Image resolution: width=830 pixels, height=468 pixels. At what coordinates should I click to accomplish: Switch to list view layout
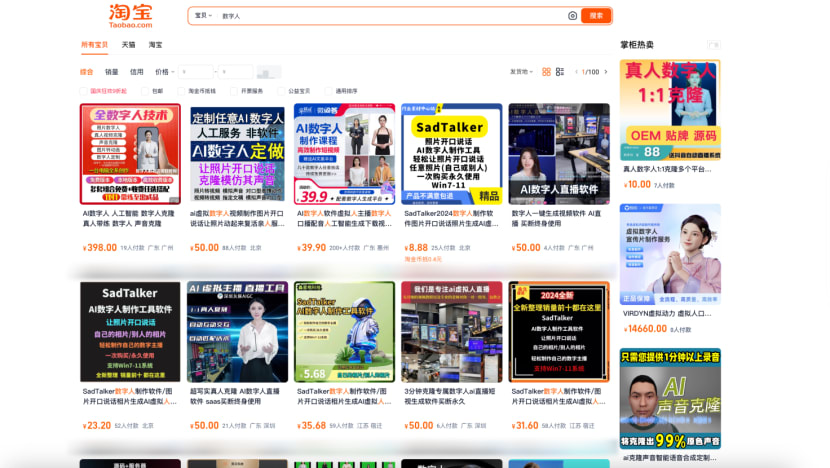559,72
